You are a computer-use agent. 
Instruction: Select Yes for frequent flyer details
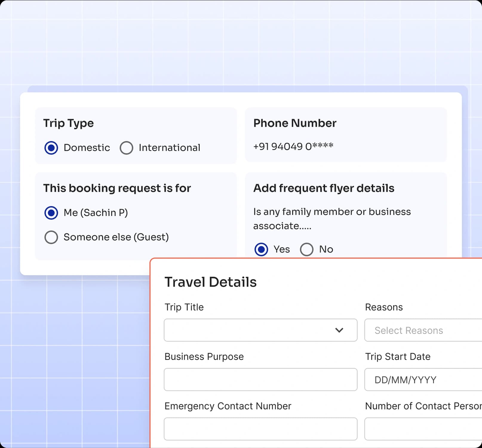pos(261,249)
